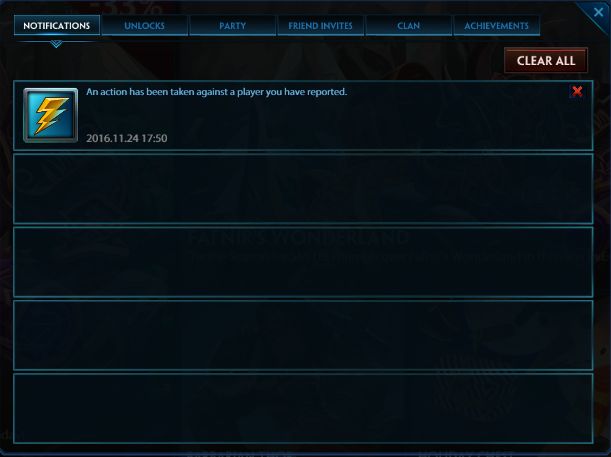Image resolution: width=611 pixels, height=457 pixels.
Task: Click the 'An action has been taken' message text
Action: pos(216,92)
